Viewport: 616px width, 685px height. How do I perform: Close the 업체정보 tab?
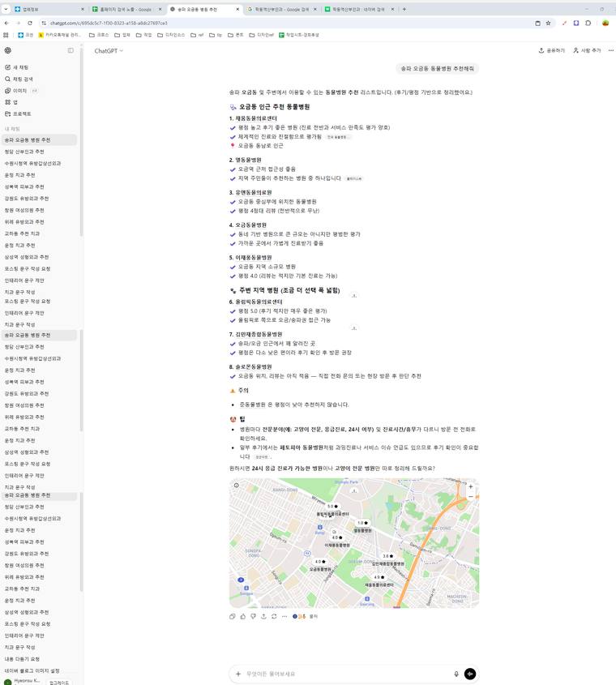point(83,9)
